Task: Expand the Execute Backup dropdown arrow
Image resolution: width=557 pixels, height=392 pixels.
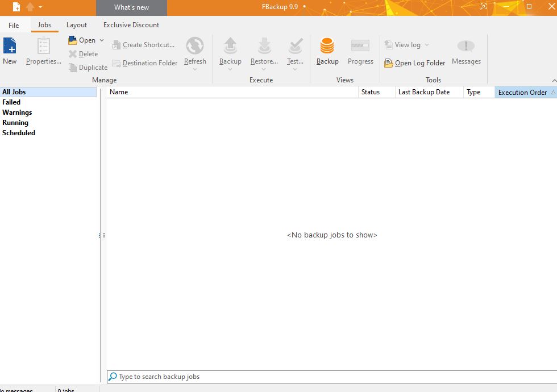Action: click(x=230, y=69)
